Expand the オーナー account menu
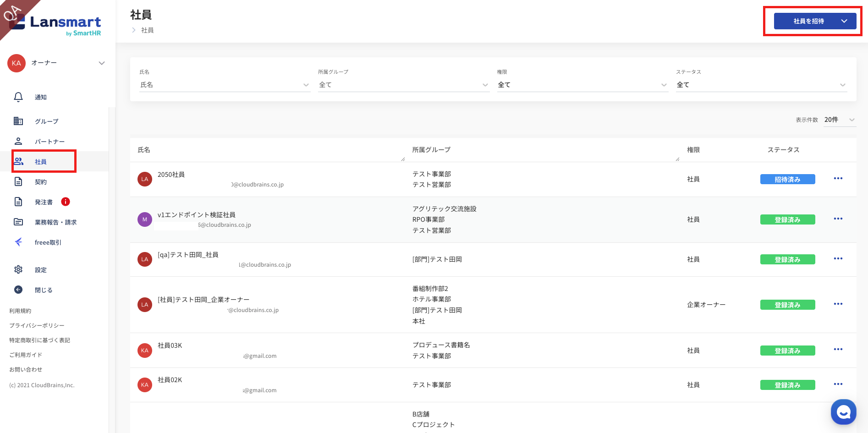 click(x=101, y=63)
